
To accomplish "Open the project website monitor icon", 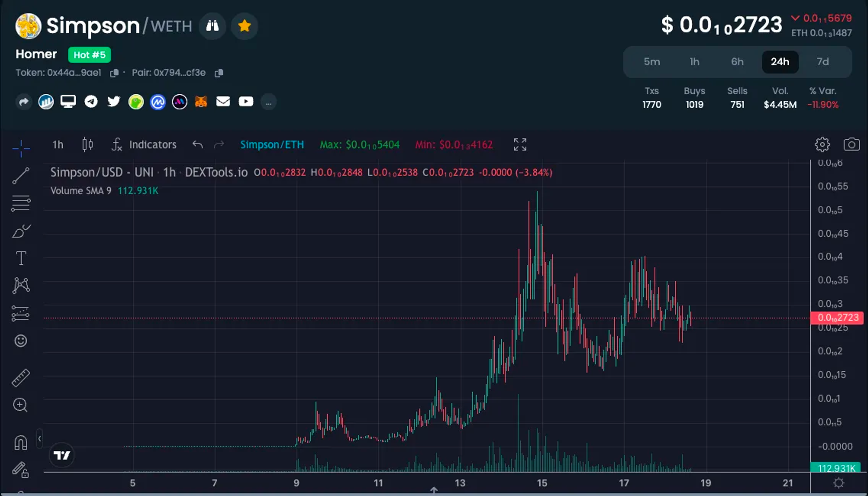I will 68,102.
